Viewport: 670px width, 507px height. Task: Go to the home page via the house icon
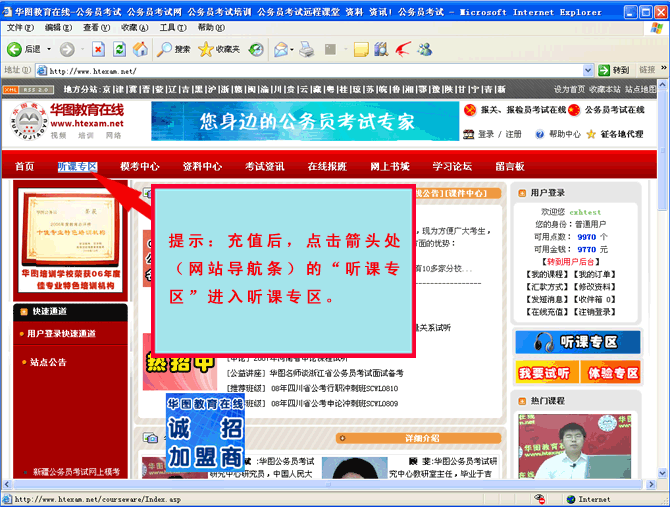click(140, 49)
